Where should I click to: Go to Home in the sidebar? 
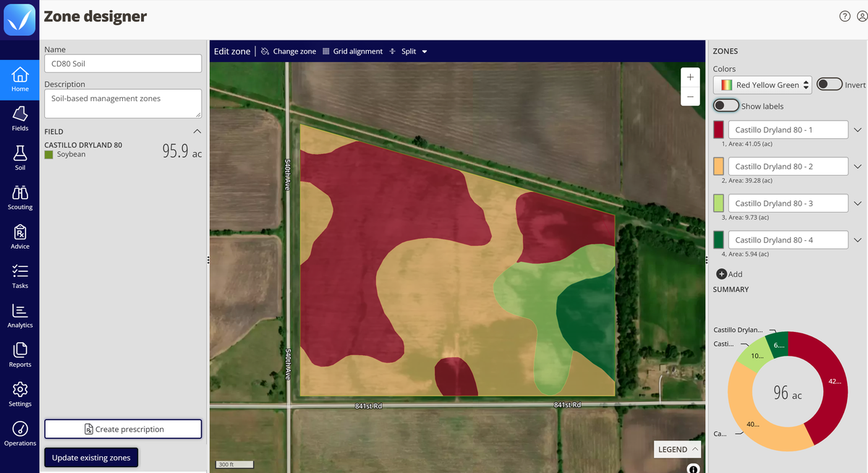(20, 79)
